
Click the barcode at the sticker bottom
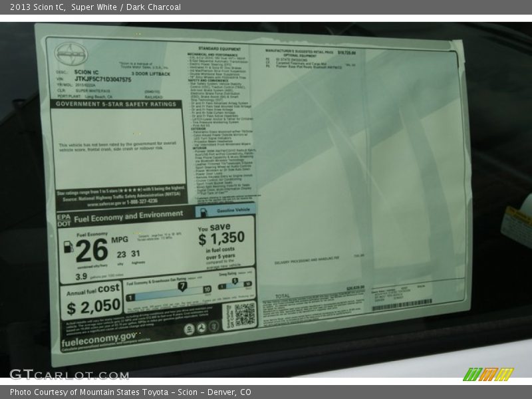point(402,305)
